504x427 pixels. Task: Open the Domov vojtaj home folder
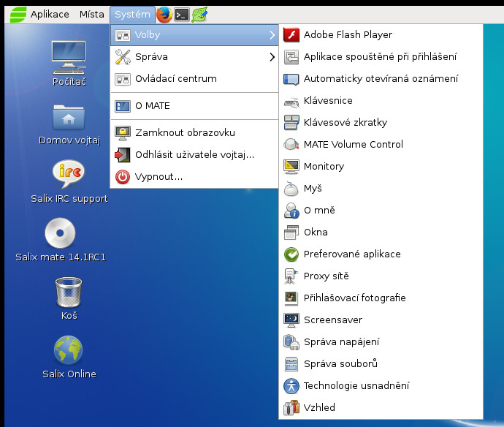click(69, 124)
